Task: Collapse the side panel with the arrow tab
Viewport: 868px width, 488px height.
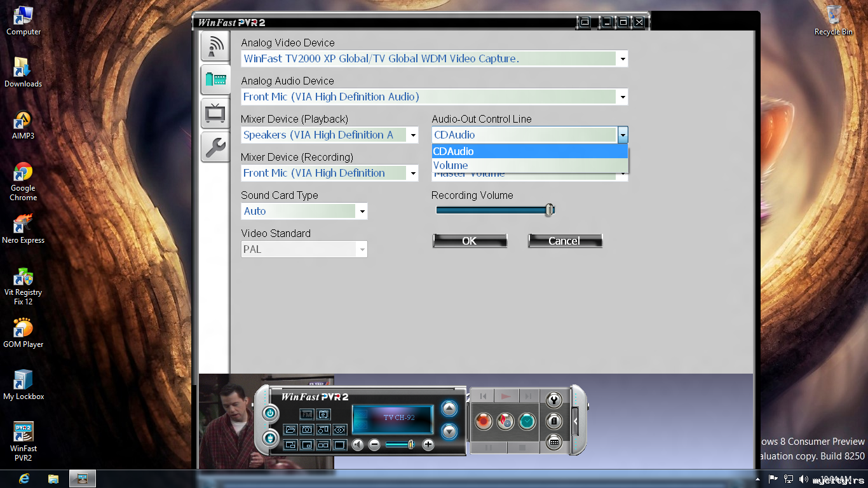Action: point(575,421)
